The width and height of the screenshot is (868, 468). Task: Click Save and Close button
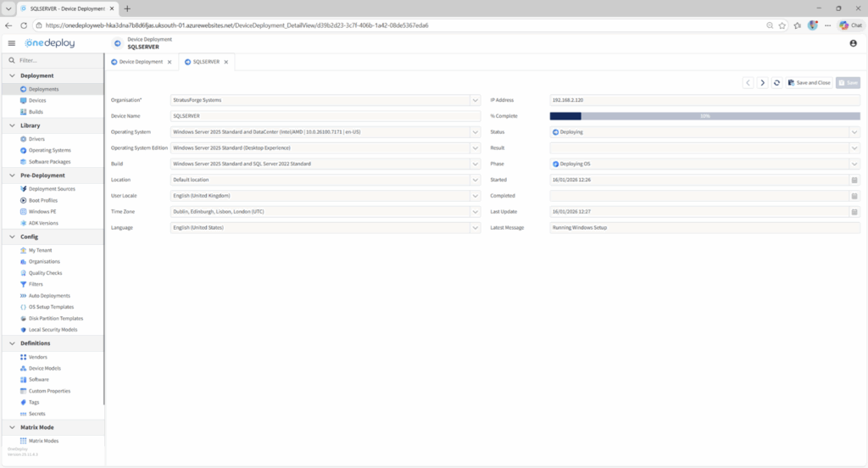pyautogui.click(x=809, y=83)
